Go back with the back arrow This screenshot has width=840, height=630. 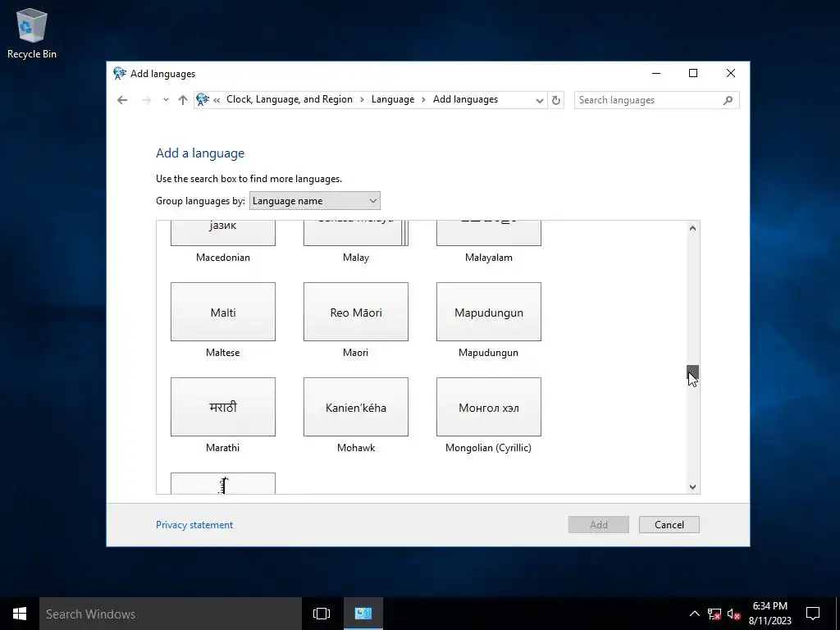(122, 100)
